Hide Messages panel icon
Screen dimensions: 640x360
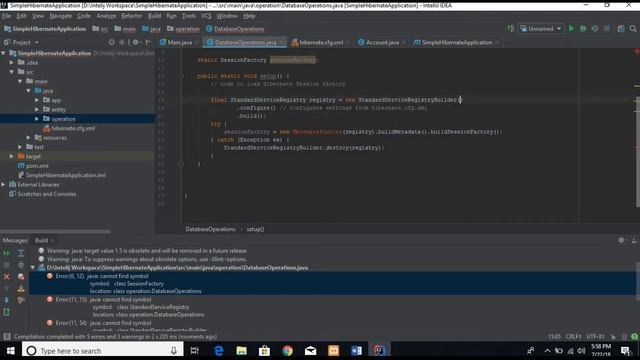point(634,240)
